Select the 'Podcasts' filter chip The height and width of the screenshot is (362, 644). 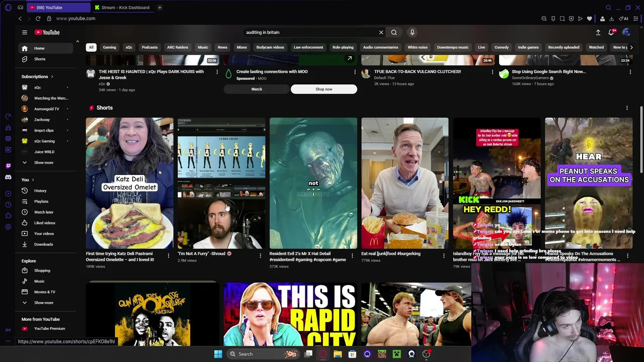click(149, 47)
